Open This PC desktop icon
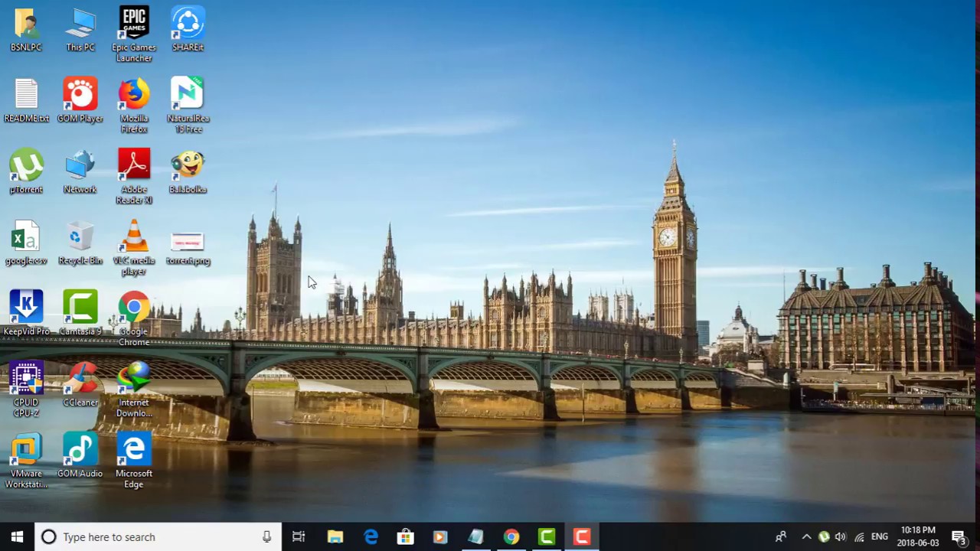 pyautogui.click(x=80, y=29)
